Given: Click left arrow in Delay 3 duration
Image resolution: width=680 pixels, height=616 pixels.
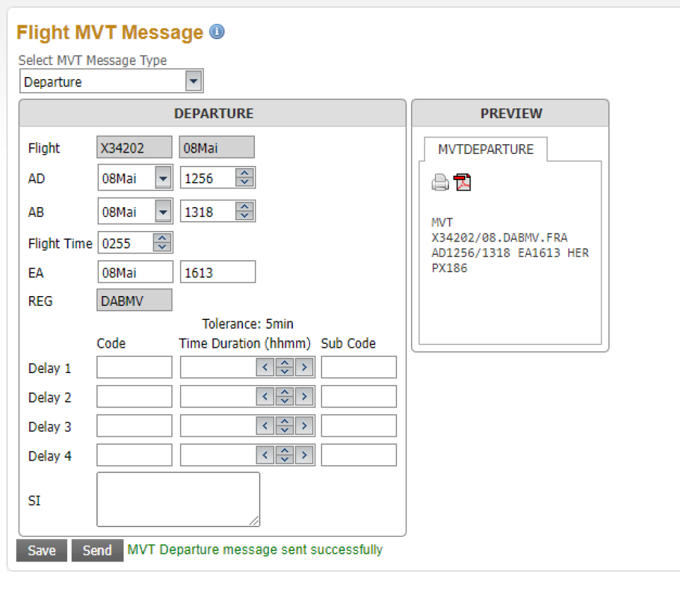Looking at the screenshot, I should click(265, 426).
